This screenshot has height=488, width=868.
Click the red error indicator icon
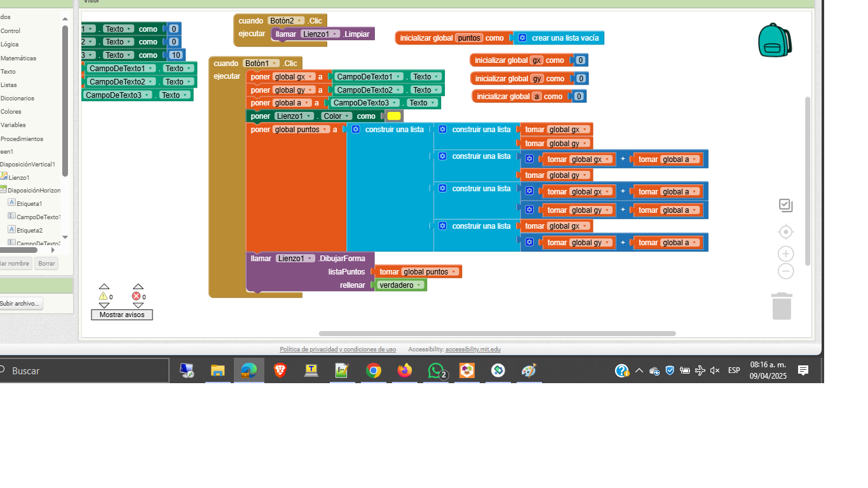tap(136, 296)
